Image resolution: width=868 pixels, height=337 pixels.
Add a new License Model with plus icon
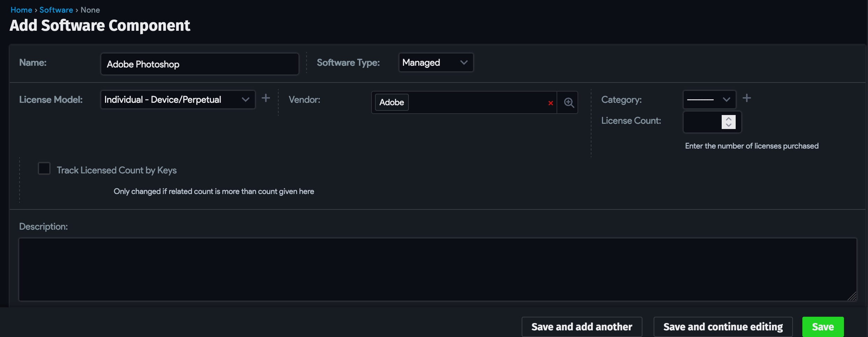click(266, 98)
